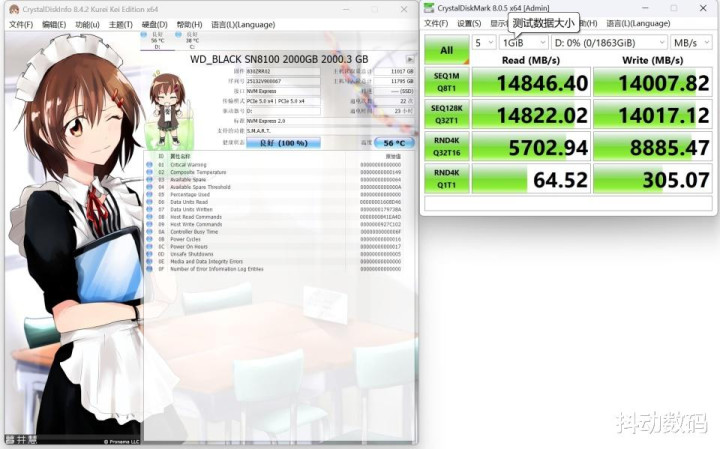This screenshot has width=720, height=449.
Task: Click the RND4K Q32T16 read result 5702.94
Action: coord(531,146)
